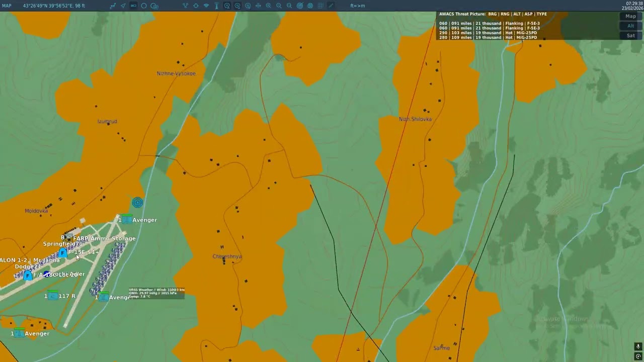Select the Avenger unit northeast of the airfield
The height and width of the screenshot is (362, 644).
click(x=126, y=220)
